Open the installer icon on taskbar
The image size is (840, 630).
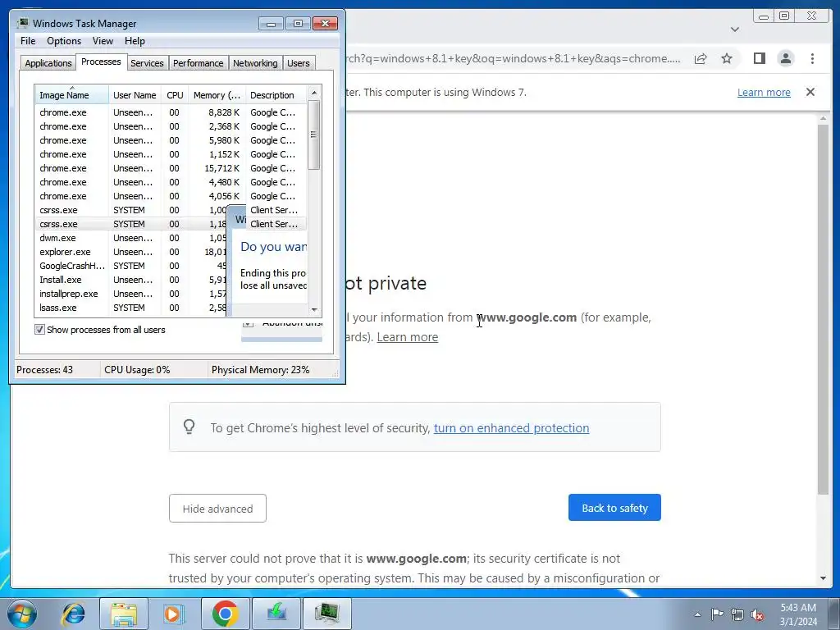[276, 614]
